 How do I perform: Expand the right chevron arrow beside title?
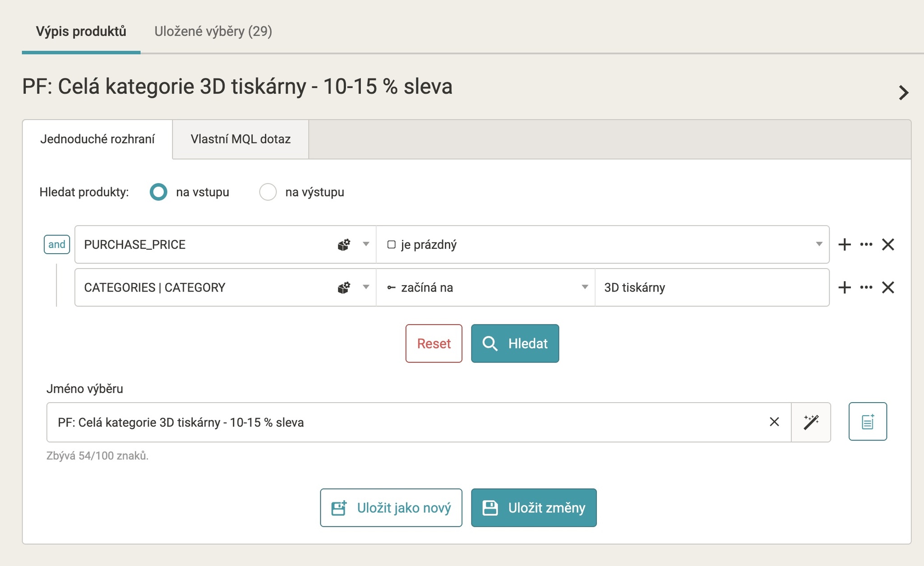903,93
